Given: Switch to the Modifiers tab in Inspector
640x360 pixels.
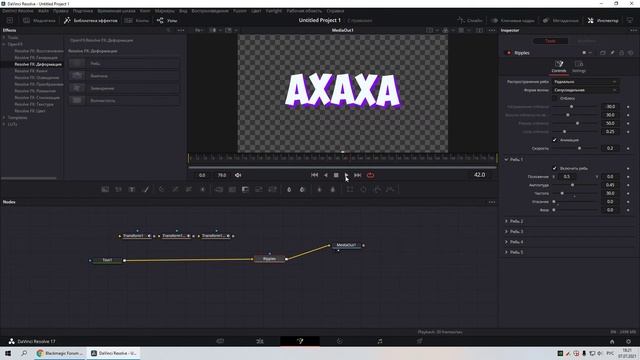Looking at the screenshot, I should [587, 41].
